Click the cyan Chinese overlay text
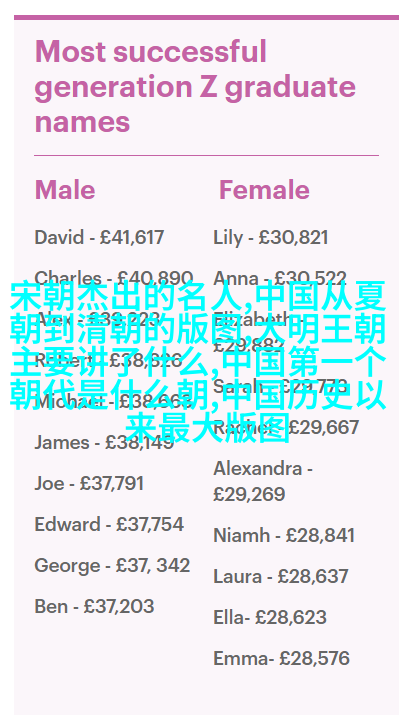Image resolution: width=414 pixels, height=715 pixels. [x=198, y=362]
